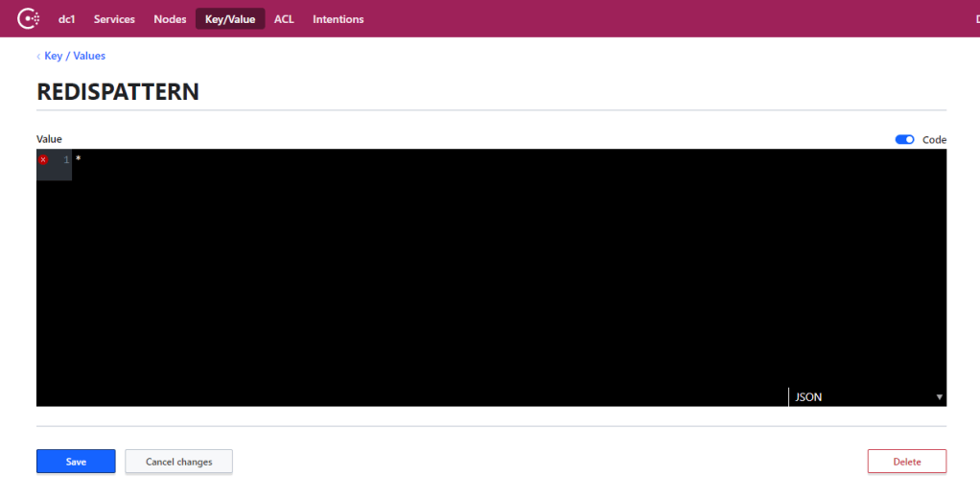The height and width of the screenshot is (500, 980).
Task: Delete the REDISPATTERN key
Action: click(x=906, y=462)
